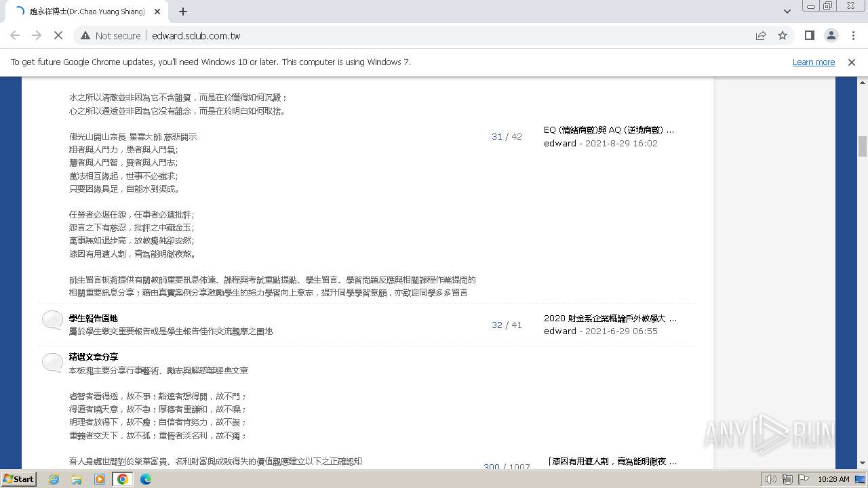The width and height of the screenshot is (868, 488).
Task: Click the address bar URL edward.sclub.com.tw
Action: [x=196, y=36]
